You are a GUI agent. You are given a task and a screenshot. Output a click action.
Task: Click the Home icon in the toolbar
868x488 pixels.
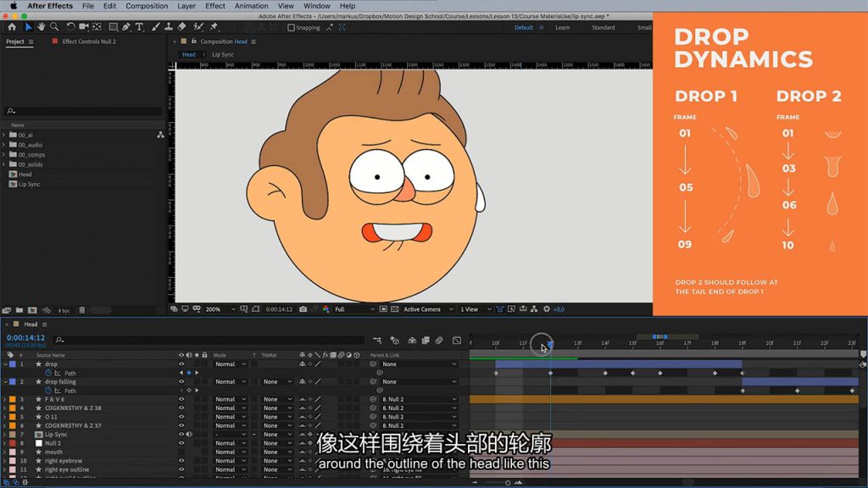click(x=12, y=26)
